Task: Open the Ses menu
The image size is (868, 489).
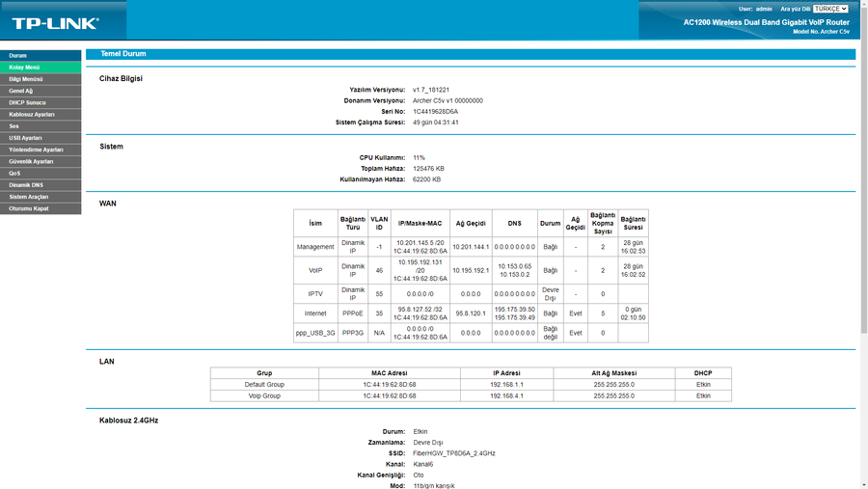Action: [x=41, y=126]
